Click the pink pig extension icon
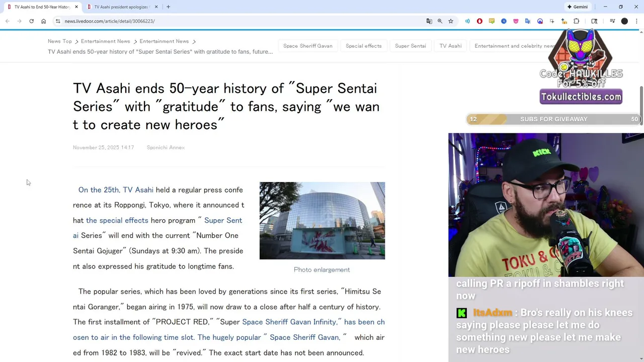 coord(516,21)
